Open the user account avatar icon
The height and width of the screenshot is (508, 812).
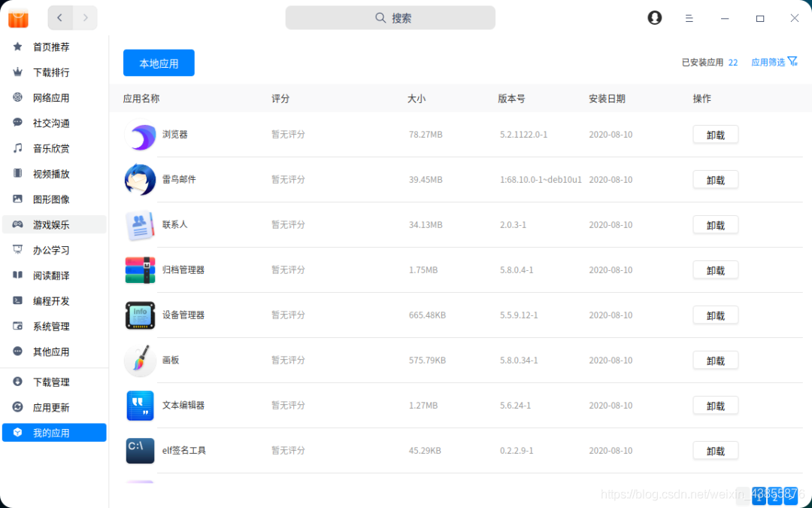coord(655,17)
